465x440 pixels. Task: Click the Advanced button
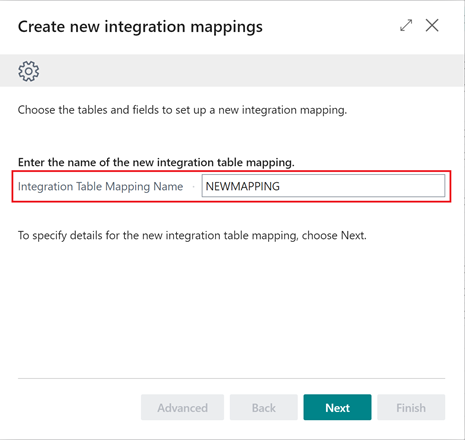182,407
